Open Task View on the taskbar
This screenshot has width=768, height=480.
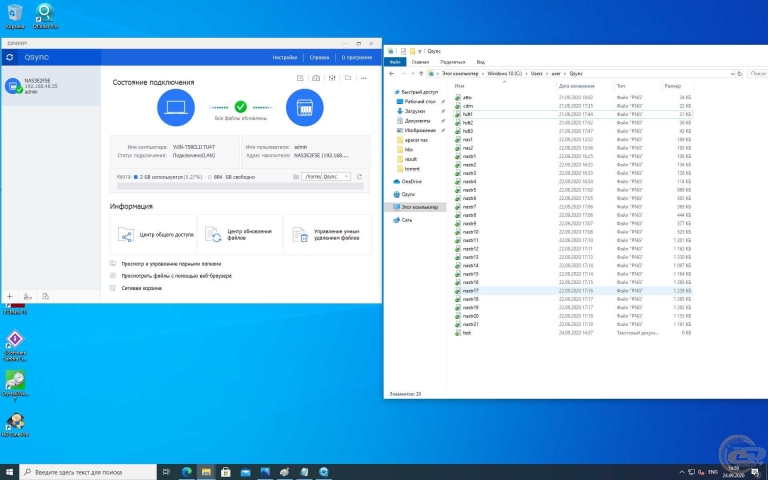point(167,472)
